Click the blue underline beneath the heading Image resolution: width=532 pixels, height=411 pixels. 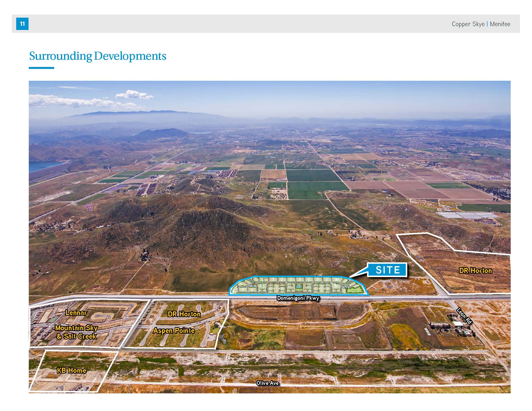tap(41, 68)
